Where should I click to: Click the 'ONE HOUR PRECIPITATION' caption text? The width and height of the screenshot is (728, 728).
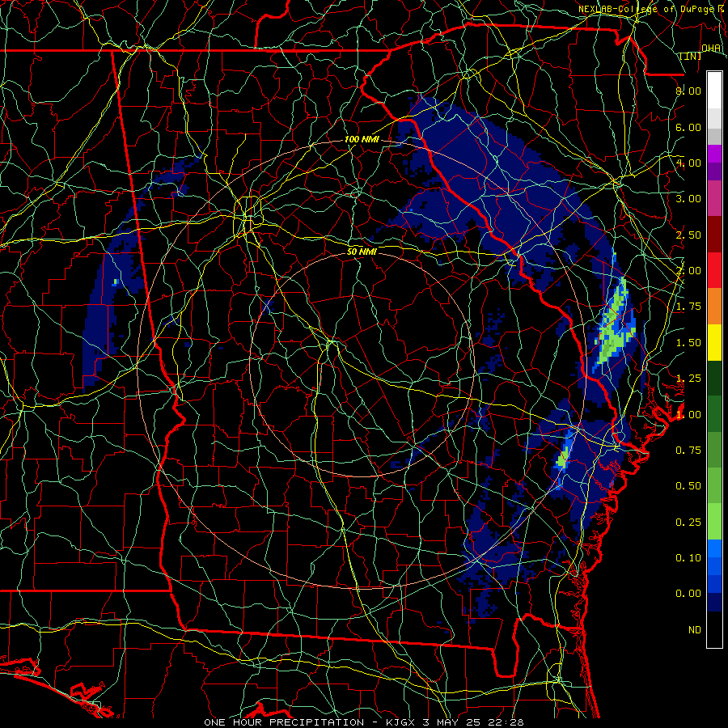click(x=284, y=722)
